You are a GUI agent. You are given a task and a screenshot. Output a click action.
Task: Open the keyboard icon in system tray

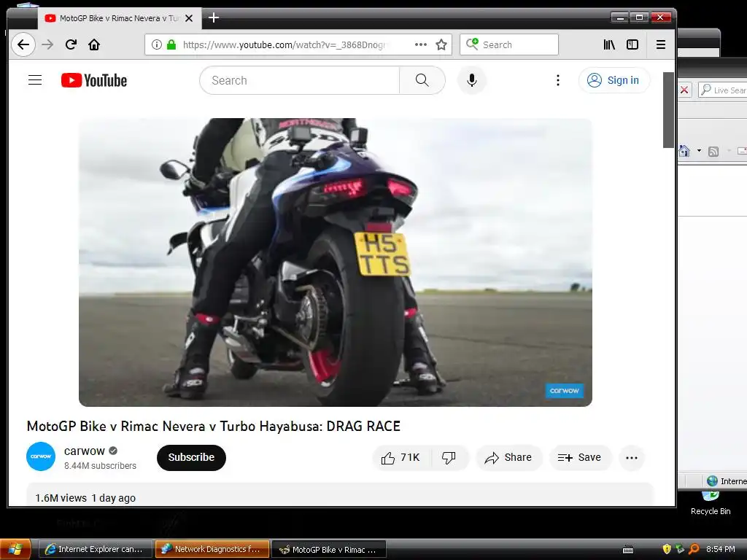coord(628,550)
